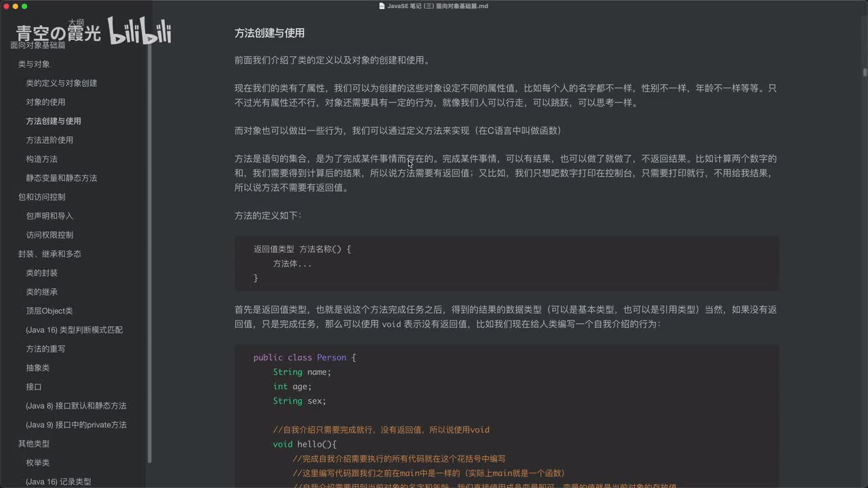Go to (Java 8) 接口默认和静态方法
This screenshot has width=868, height=488.
(77, 406)
